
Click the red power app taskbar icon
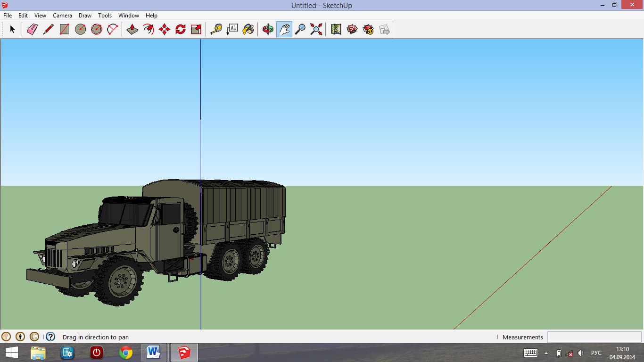pyautogui.click(x=97, y=353)
